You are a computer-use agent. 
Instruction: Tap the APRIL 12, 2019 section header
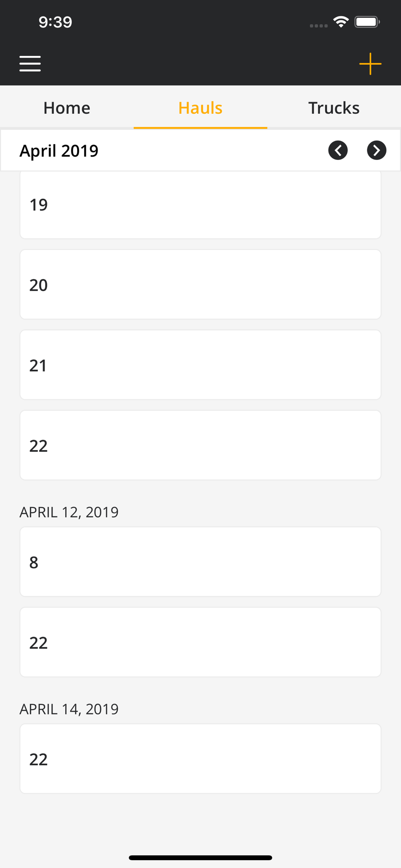click(x=69, y=512)
